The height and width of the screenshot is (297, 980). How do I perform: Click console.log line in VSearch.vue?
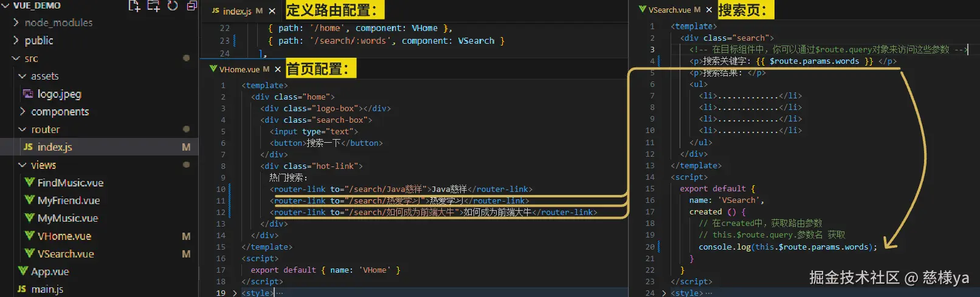click(788, 247)
